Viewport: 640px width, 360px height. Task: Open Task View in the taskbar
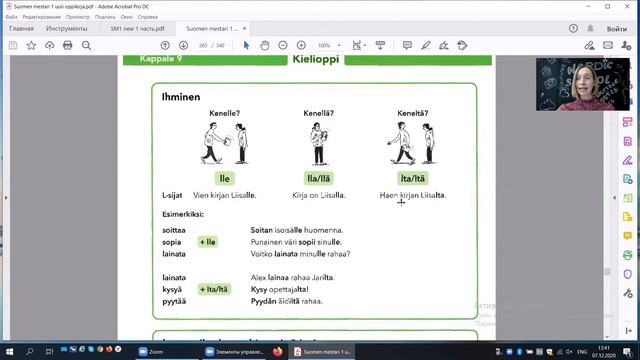49,351
